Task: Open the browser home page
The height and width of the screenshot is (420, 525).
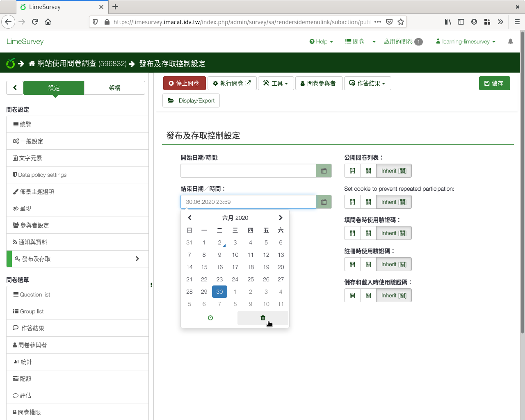Action: (x=48, y=22)
